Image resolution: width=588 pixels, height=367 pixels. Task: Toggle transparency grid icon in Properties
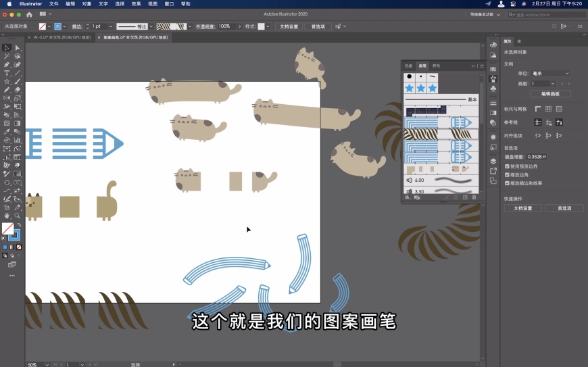pyautogui.click(x=559, y=109)
